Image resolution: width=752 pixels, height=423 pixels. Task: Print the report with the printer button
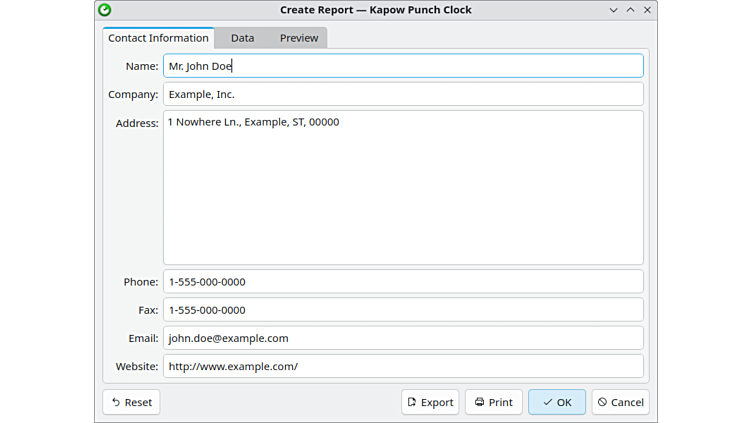[x=493, y=402]
